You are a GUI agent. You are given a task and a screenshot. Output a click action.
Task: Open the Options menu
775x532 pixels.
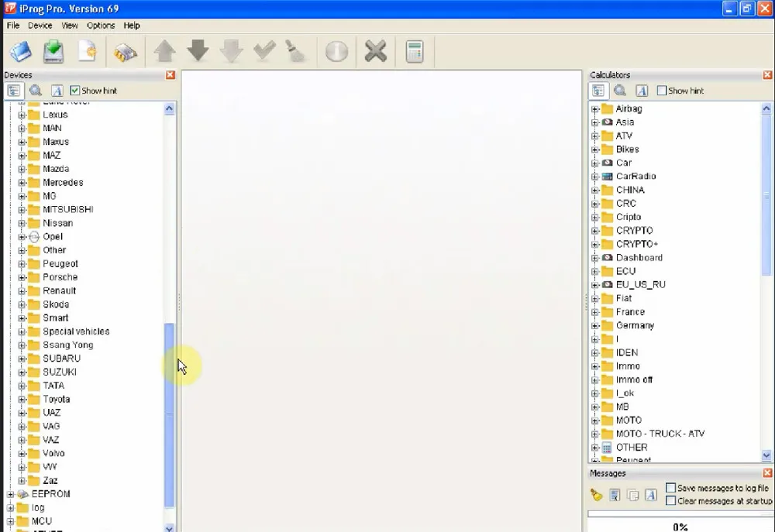pyautogui.click(x=101, y=26)
